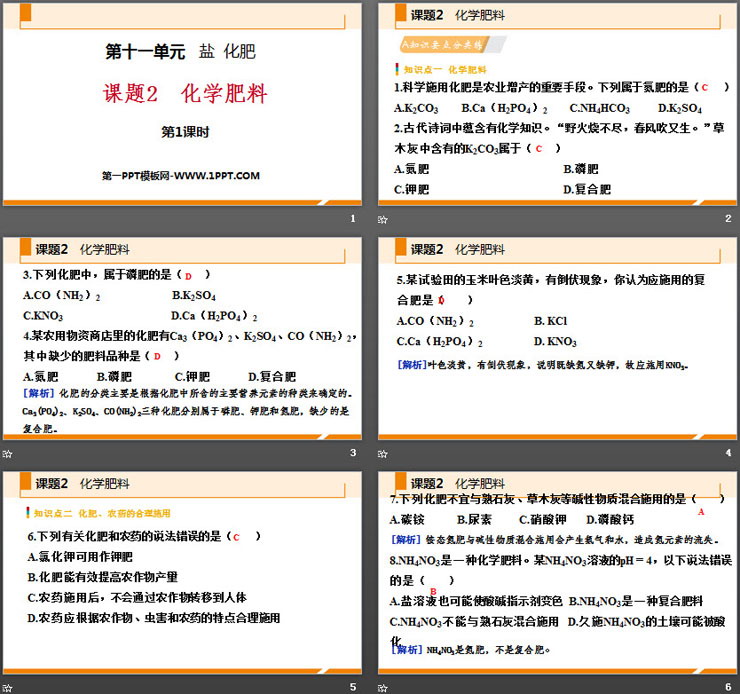Click the 第1课时 subtitle on the title slide
This screenshot has width=740, height=694.
(x=185, y=132)
